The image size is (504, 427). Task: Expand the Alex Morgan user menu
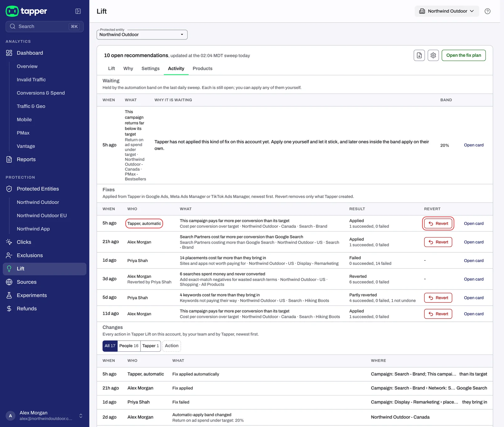[81, 416]
